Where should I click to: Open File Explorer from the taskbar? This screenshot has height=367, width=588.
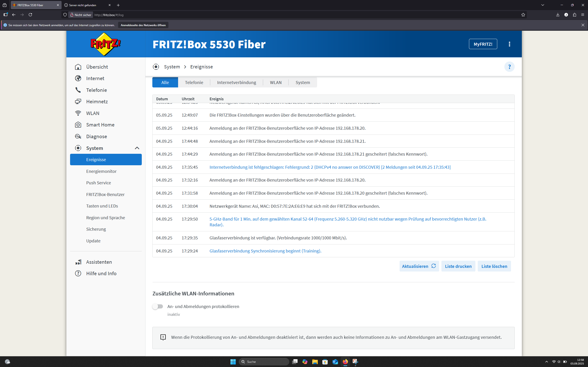[315, 362]
